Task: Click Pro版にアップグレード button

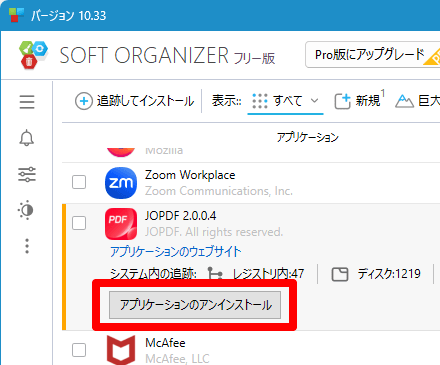Action: [373, 55]
